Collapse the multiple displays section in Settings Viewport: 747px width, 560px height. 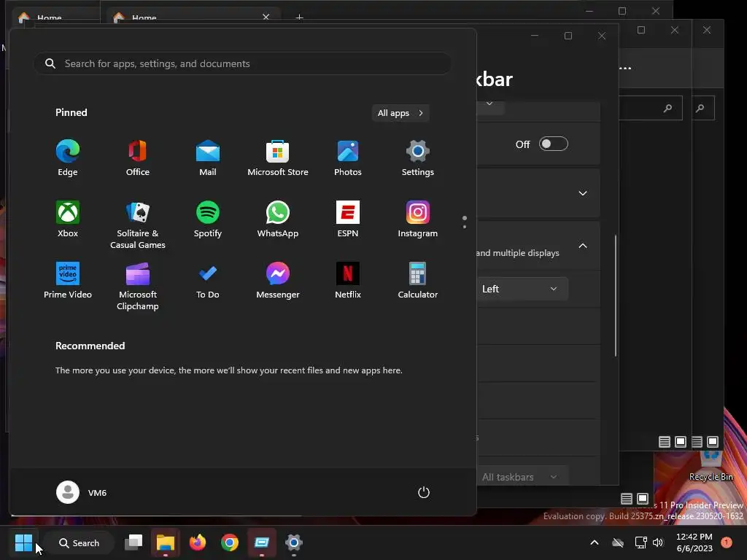583,246
